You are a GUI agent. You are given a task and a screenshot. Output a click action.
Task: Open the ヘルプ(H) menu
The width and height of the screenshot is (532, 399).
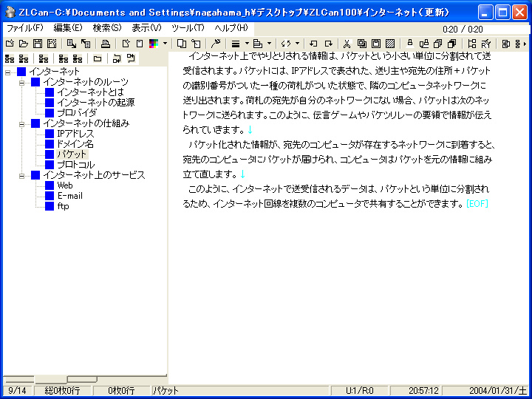(x=231, y=28)
